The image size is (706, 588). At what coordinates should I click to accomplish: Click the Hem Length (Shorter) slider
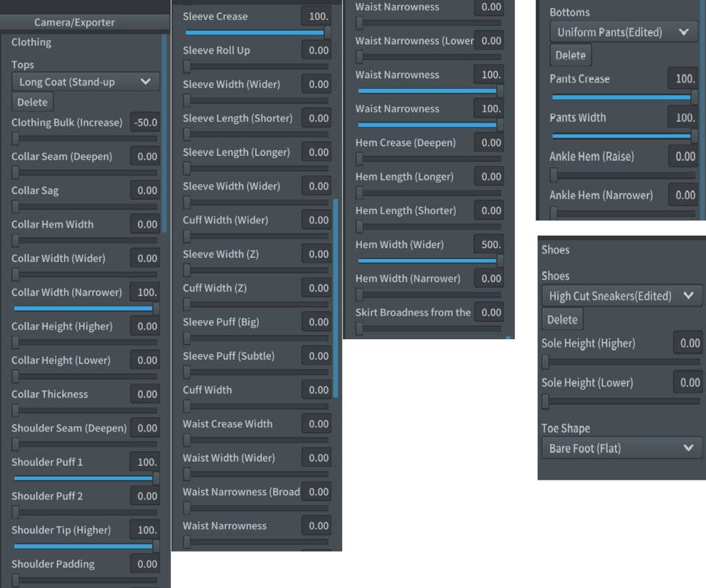tap(429, 227)
